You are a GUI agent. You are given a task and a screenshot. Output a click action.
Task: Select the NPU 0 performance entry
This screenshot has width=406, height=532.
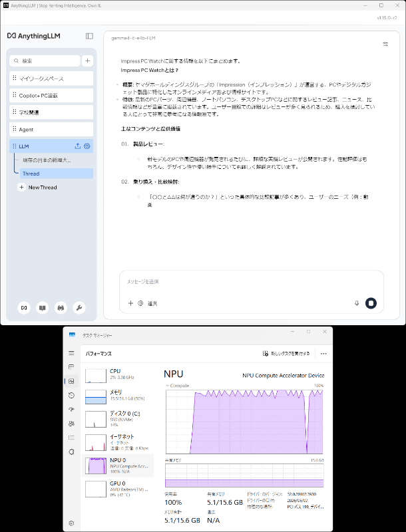click(x=117, y=465)
